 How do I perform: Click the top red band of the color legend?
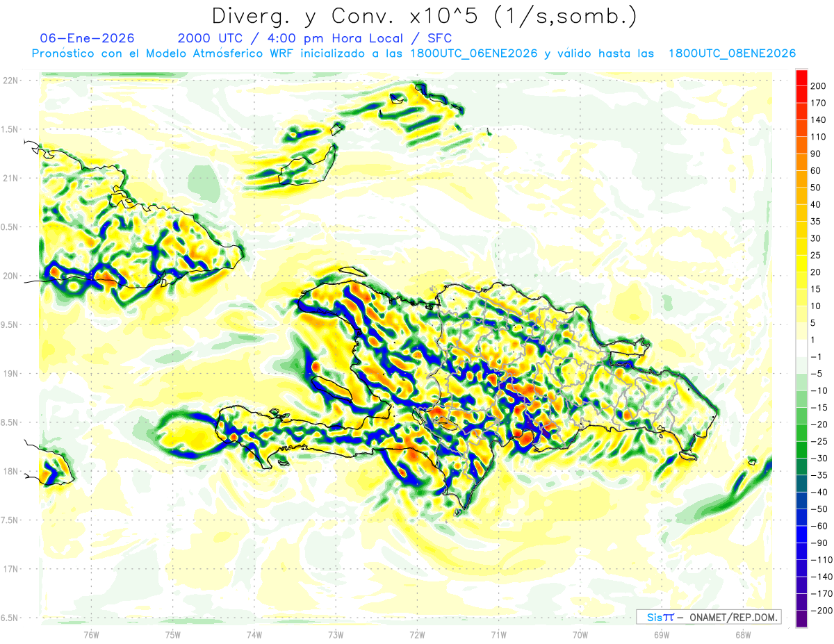(801, 77)
